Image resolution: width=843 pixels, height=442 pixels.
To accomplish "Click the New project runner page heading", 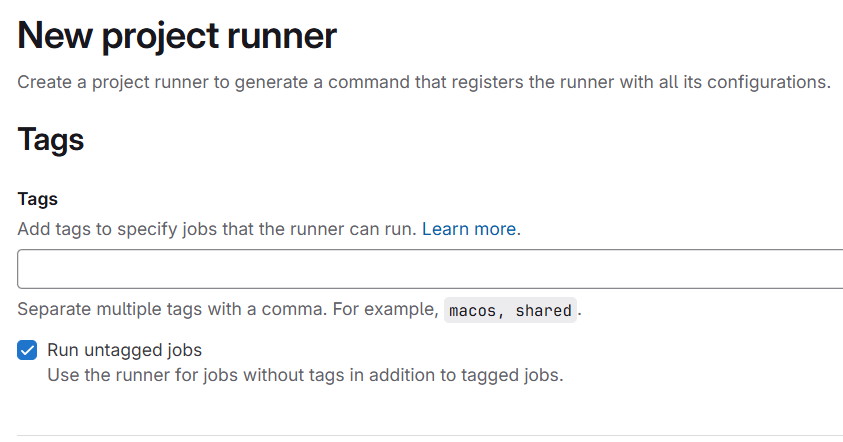I will pyautogui.click(x=177, y=37).
